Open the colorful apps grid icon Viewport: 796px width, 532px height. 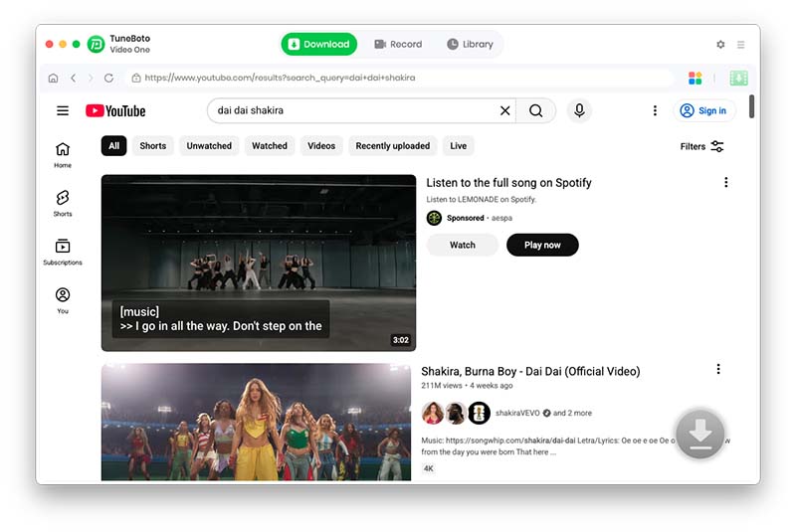(x=695, y=78)
